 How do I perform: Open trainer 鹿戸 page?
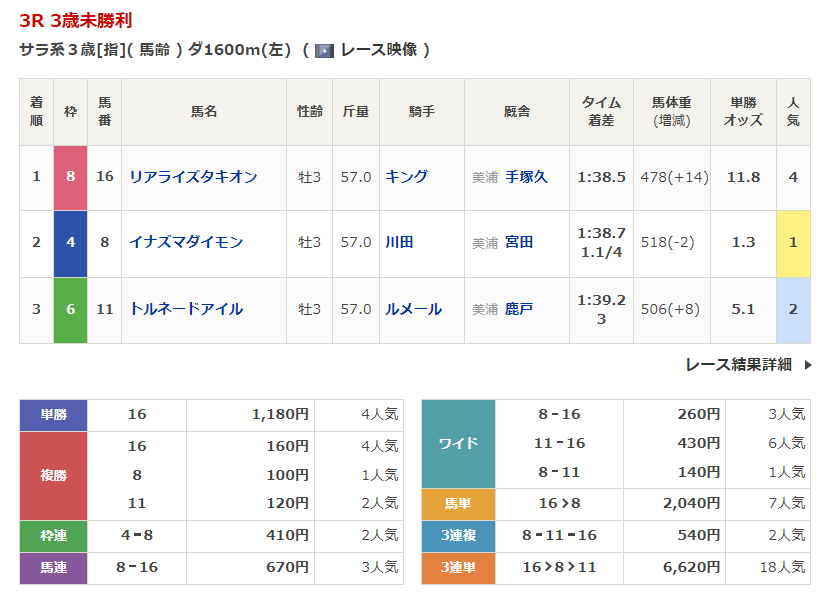(x=519, y=309)
